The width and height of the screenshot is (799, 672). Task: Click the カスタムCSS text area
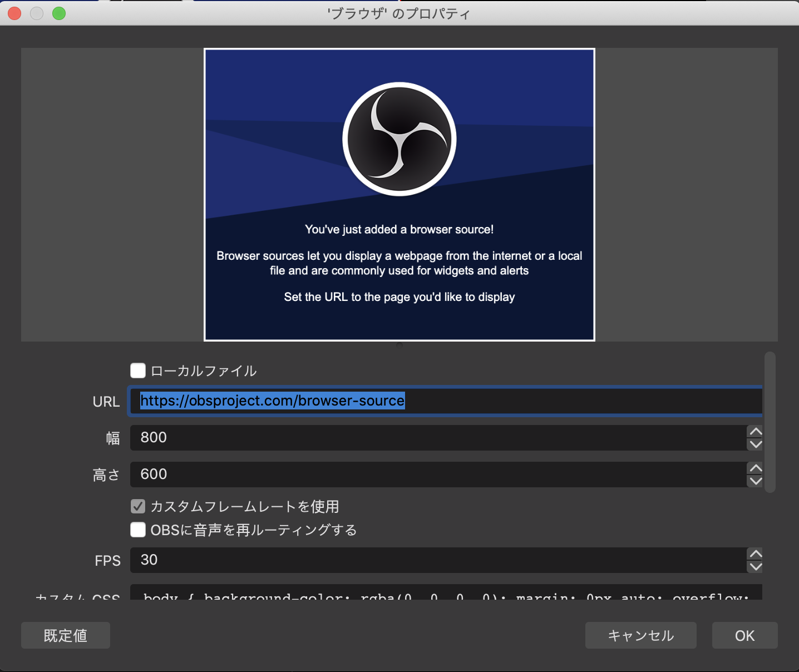446,592
